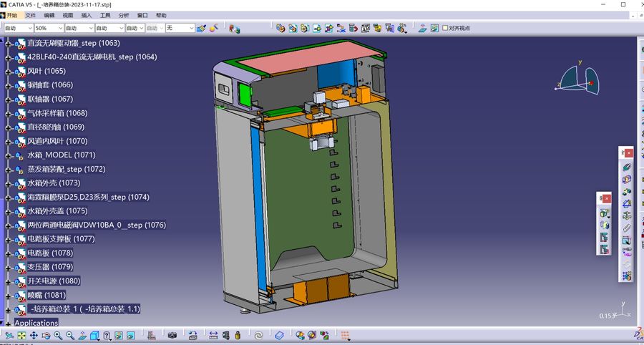Open the 开始 menu

[12, 15]
